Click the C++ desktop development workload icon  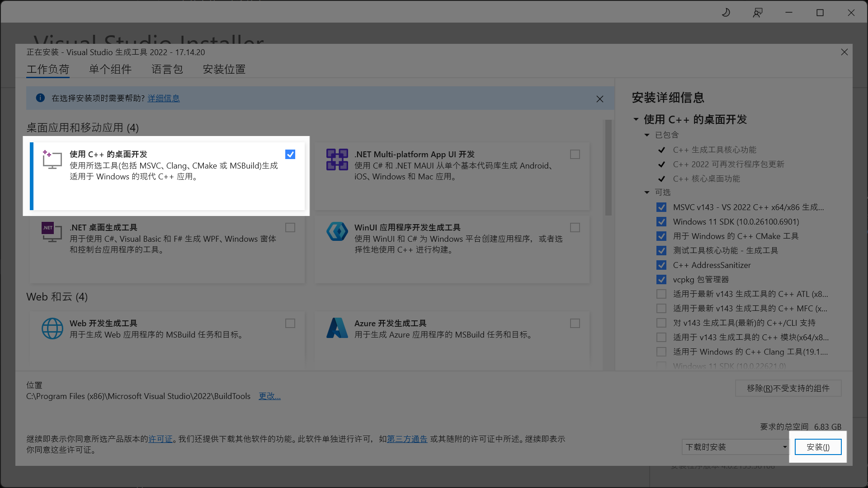[x=52, y=160]
